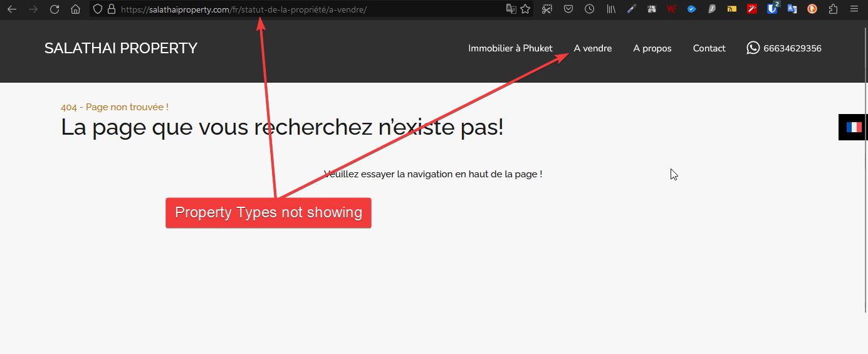Click the WhatsApp icon in the header
The image size is (868, 354).
coord(753,48)
